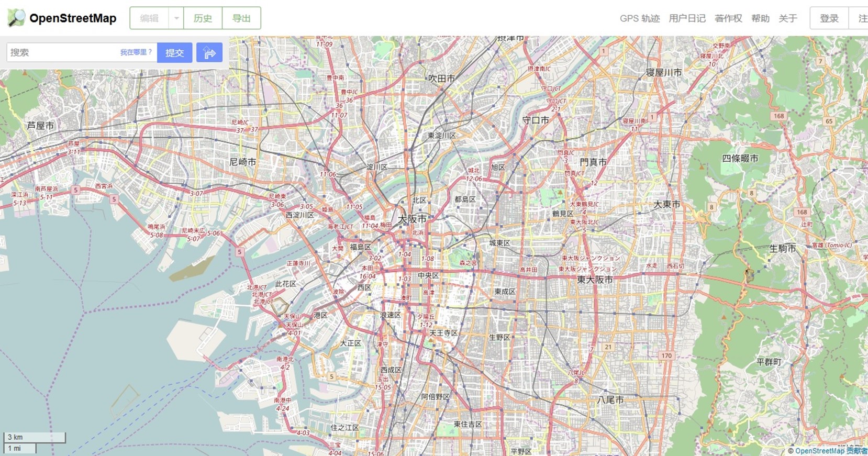The height and width of the screenshot is (456, 868).
Task: Click the 平群町 town label
Action: pos(769,362)
